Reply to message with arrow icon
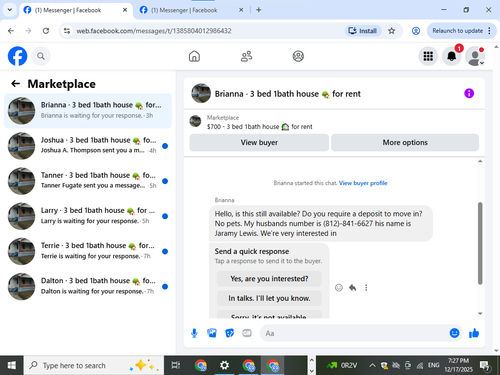500x375 pixels. [353, 288]
